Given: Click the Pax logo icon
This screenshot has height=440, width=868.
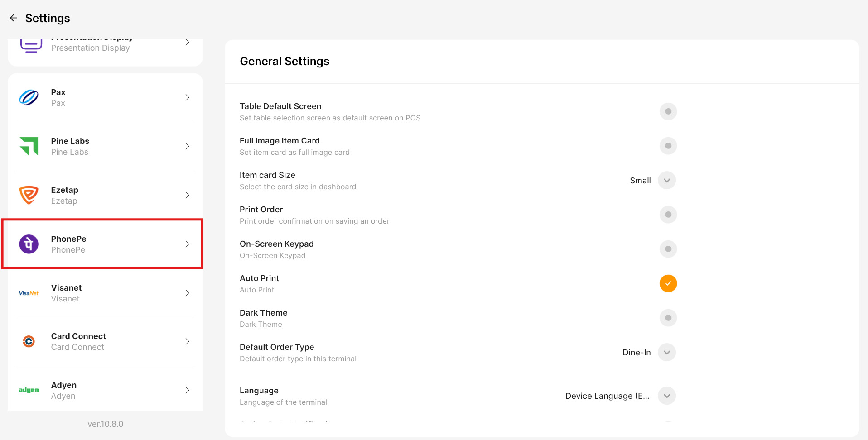Looking at the screenshot, I should [x=29, y=98].
